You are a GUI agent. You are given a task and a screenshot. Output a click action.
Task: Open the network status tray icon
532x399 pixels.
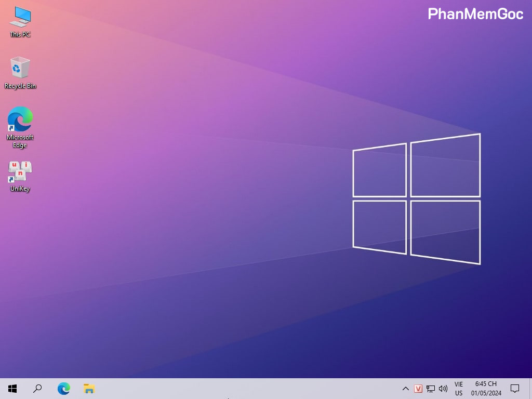pyautogui.click(x=431, y=389)
